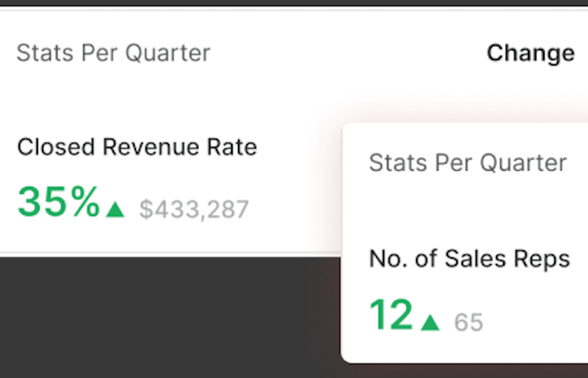Click the popup card's Stats Per Quarter title
This screenshot has height=378, width=588.
click(468, 163)
